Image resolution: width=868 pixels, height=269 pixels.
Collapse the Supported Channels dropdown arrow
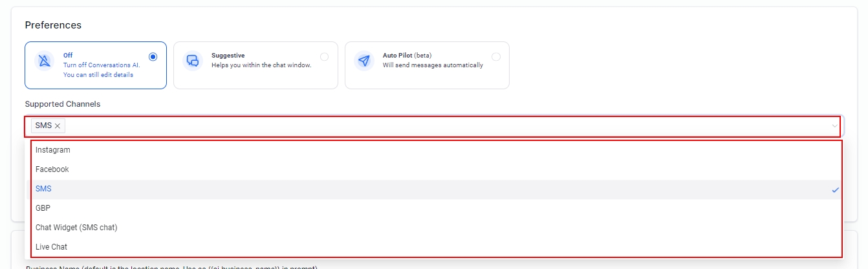pyautogui.click(x=834, y=126)
